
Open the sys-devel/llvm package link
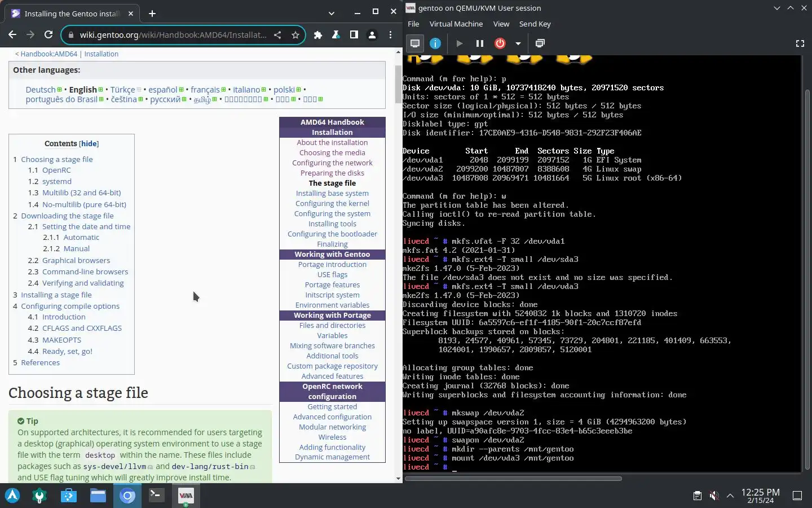click(x=114, y=467)
